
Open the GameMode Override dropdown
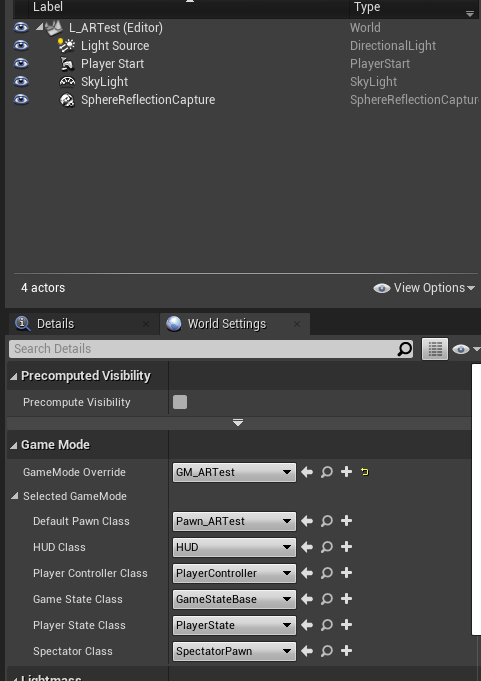click(234, 472)
